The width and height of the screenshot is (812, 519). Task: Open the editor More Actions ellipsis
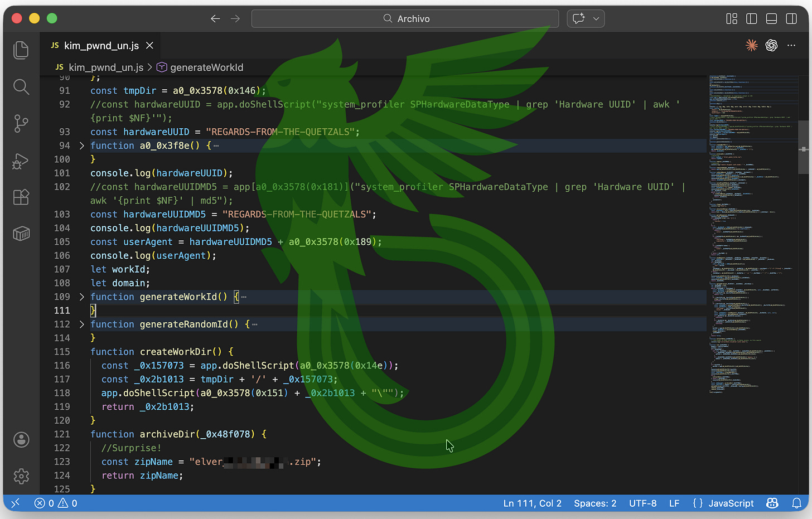(x=791, y=45)
